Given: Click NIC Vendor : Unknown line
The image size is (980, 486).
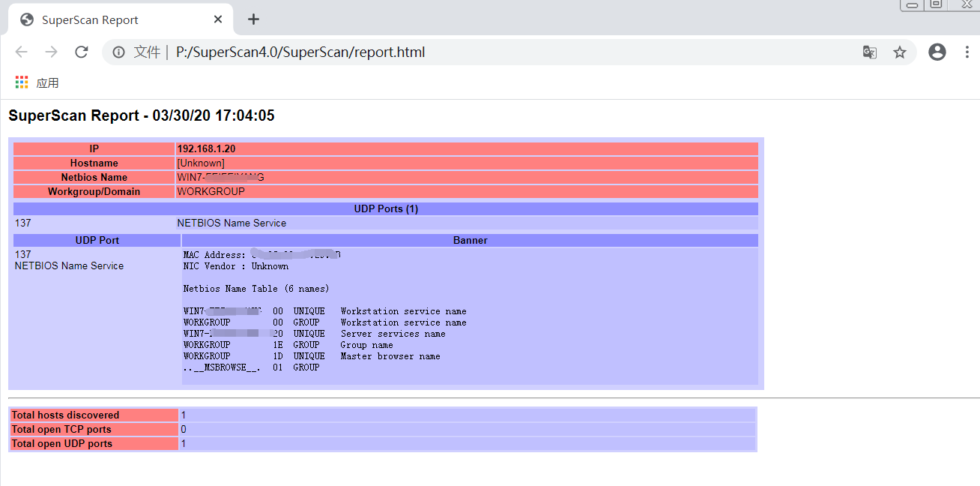Looking at the screenshot, I should (236, 266).
